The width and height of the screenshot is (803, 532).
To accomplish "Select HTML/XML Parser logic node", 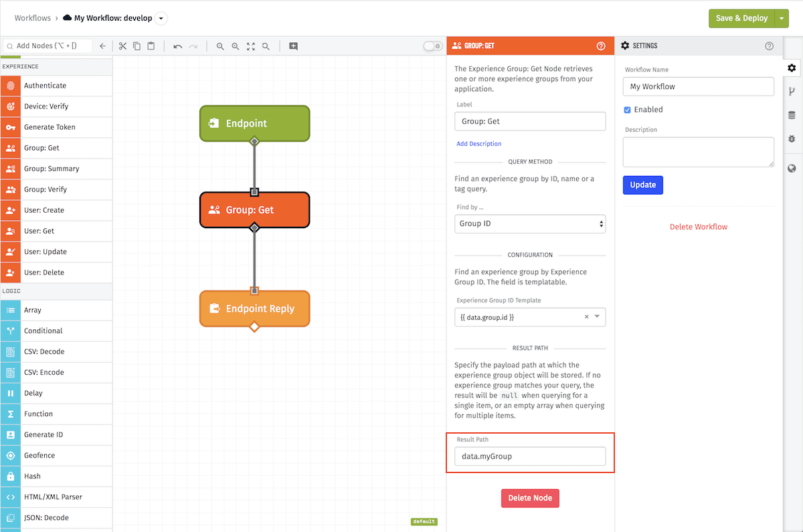I will [56, 497].
